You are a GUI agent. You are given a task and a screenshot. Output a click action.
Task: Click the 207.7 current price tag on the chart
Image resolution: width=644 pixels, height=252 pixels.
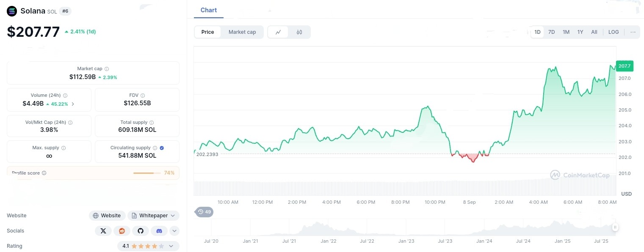(x=624, y=66)
